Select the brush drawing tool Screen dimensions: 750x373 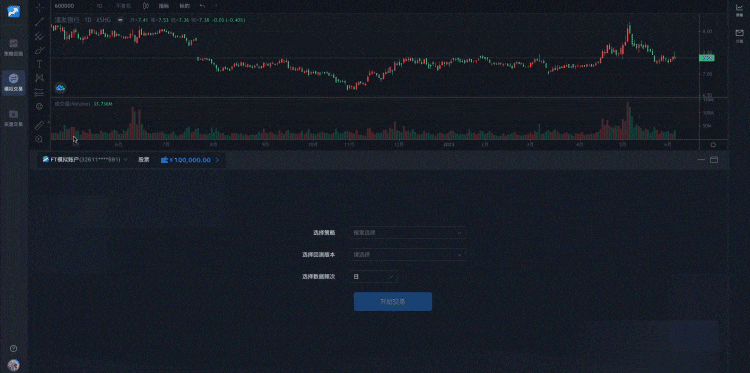point(40,50)
